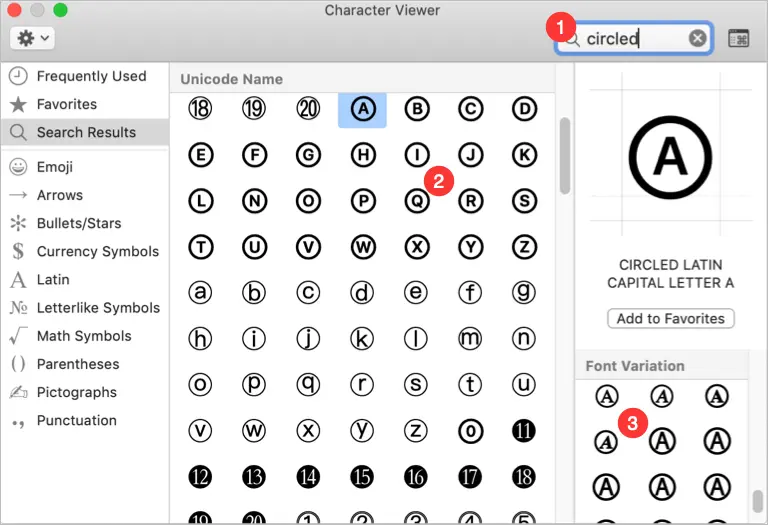Open Frequently Used category

[x=85, y=76]
